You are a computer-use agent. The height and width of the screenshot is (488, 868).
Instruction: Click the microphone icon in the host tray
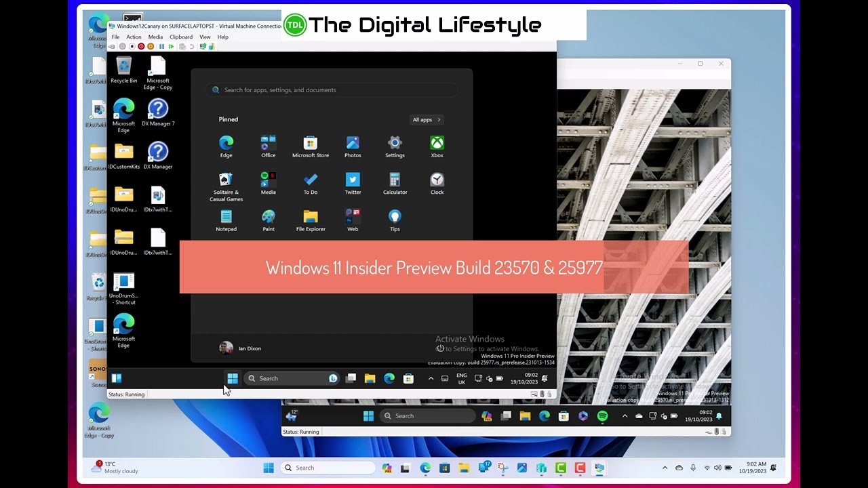coord(693,468)
